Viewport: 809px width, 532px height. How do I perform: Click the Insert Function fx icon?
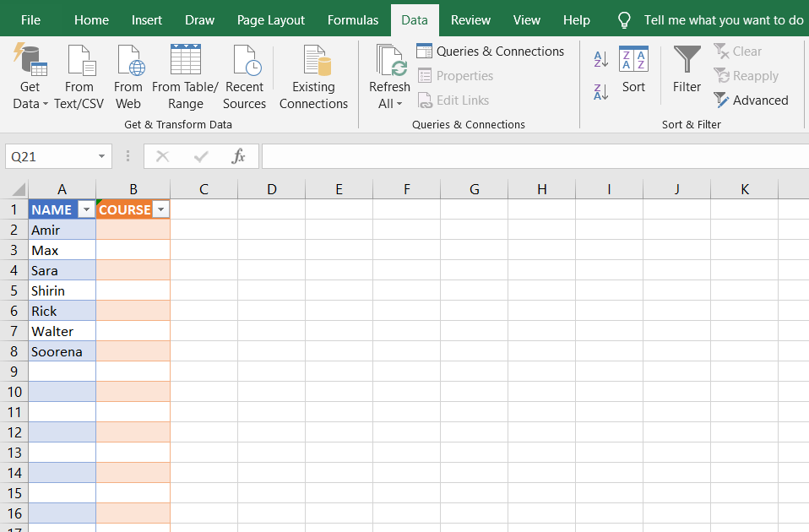click(238, 156)
